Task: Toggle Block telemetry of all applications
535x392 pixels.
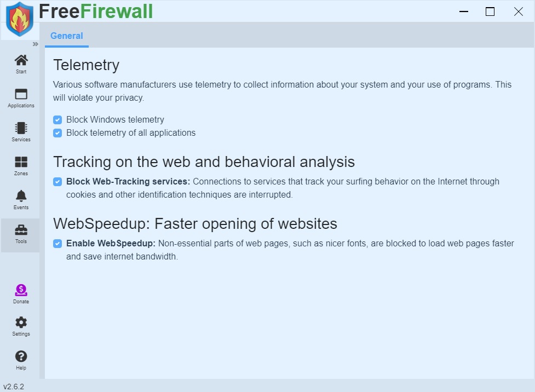Action: coord(57,132)
